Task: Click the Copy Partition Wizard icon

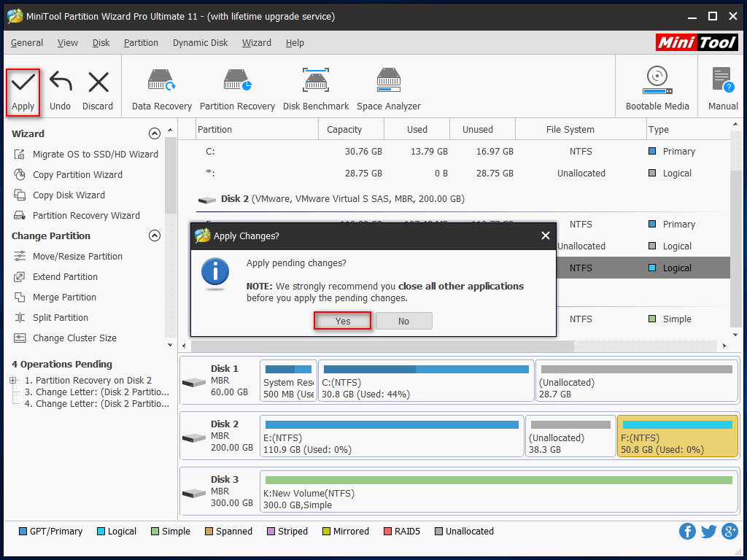Action: [x=20, y=175]
